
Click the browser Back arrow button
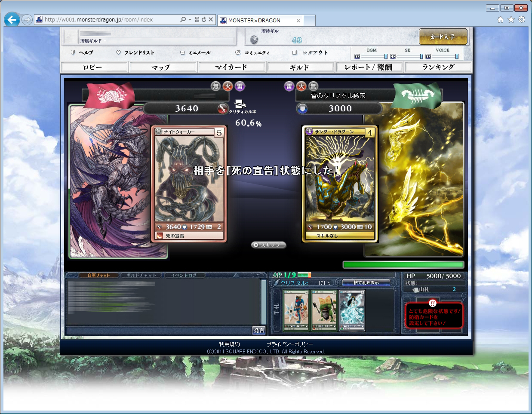click(x=12, y=19)
